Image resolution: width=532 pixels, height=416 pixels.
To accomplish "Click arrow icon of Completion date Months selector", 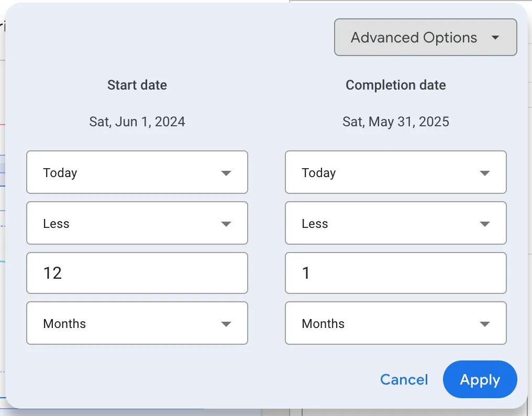I will (485, 324).
